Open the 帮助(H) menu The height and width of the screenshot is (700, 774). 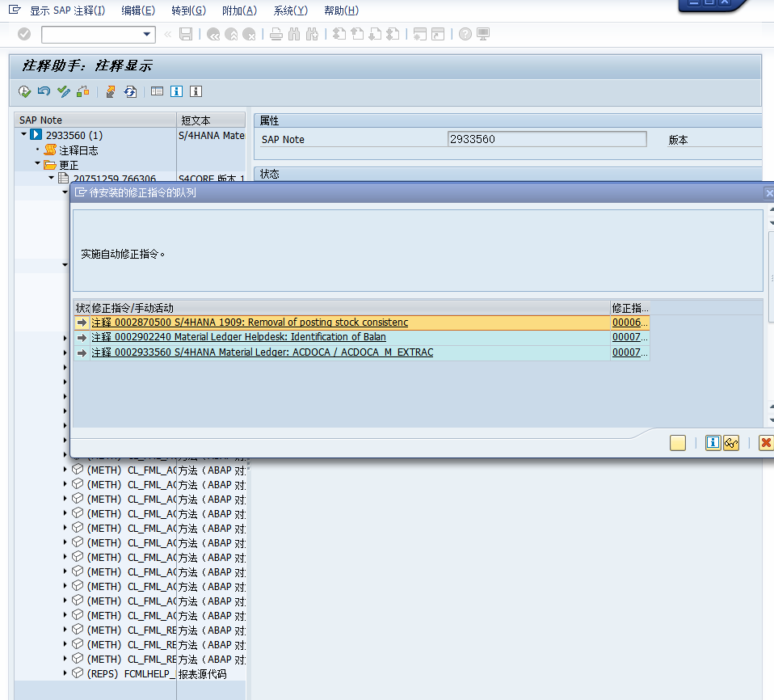(x=341, y=11)
